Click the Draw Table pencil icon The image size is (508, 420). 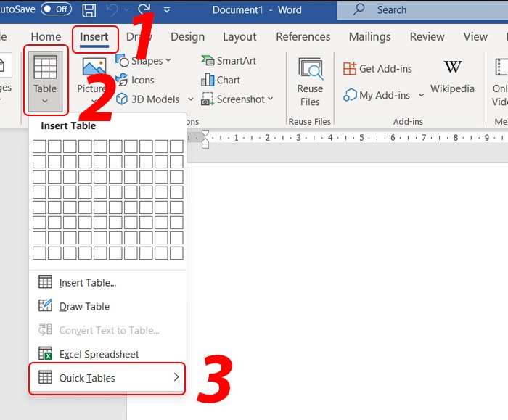45,305
